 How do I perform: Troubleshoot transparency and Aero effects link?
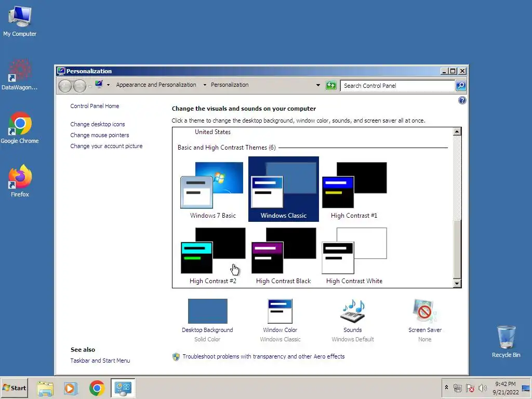click(x=263, y=356)
